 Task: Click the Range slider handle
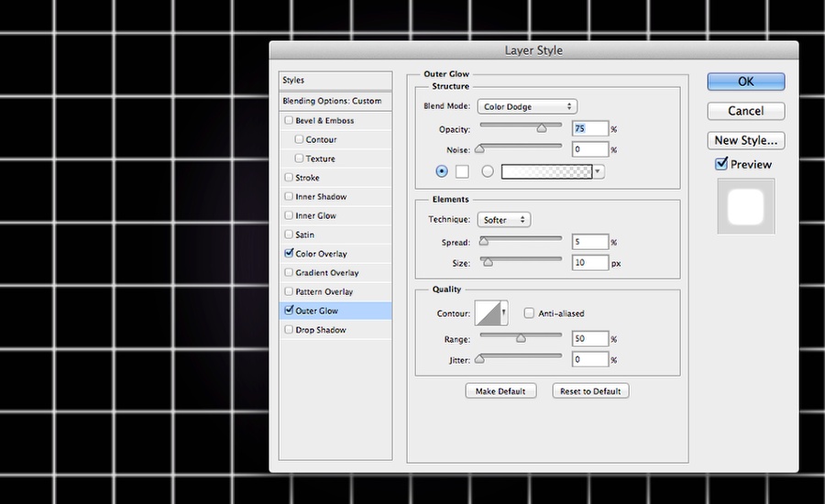coord(521,338)
